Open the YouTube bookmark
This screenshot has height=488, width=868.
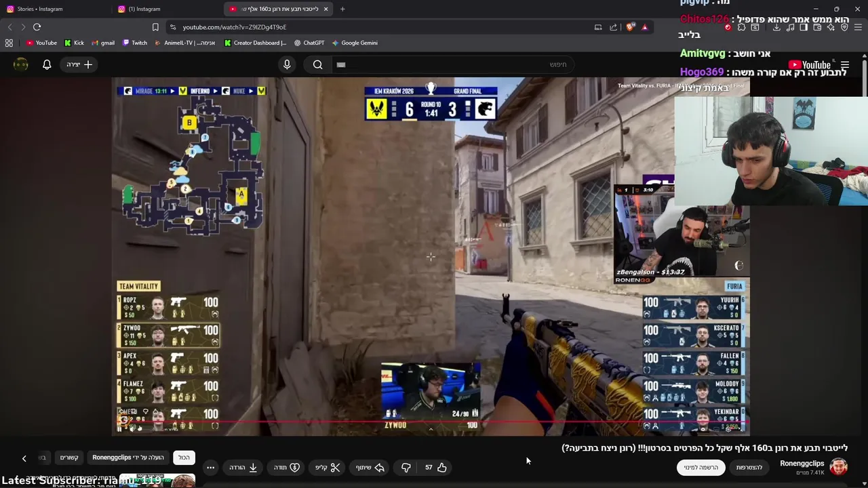[x=41, y=43]
